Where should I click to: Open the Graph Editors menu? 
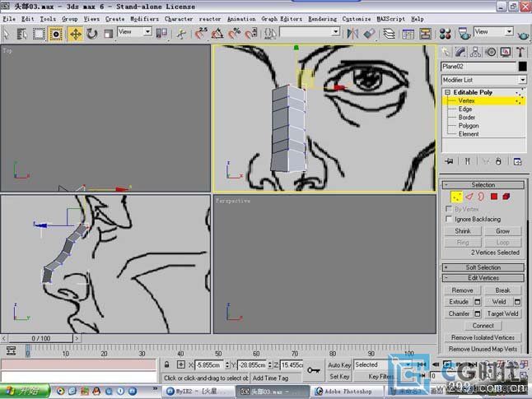coord(282,19)
